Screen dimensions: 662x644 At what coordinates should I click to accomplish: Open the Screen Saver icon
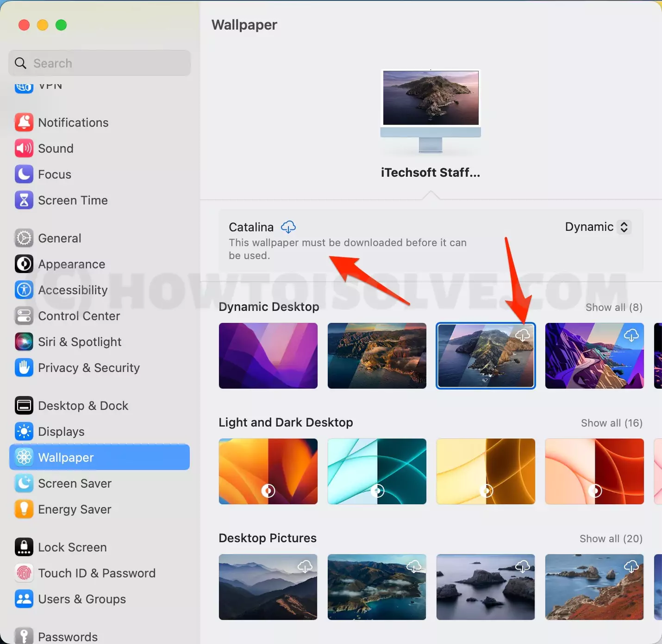click(24, 483)
